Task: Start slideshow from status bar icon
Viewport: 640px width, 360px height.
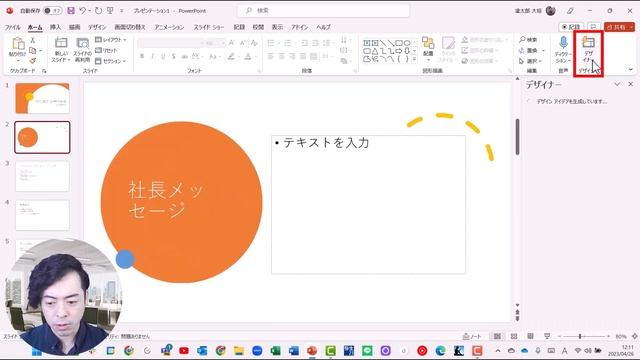Action: click(x=547, y=336)
